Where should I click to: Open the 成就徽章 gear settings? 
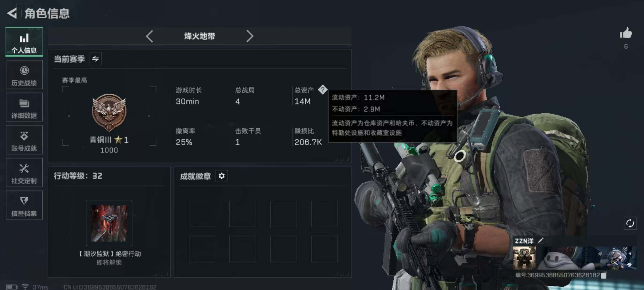[x=222, y=176]
